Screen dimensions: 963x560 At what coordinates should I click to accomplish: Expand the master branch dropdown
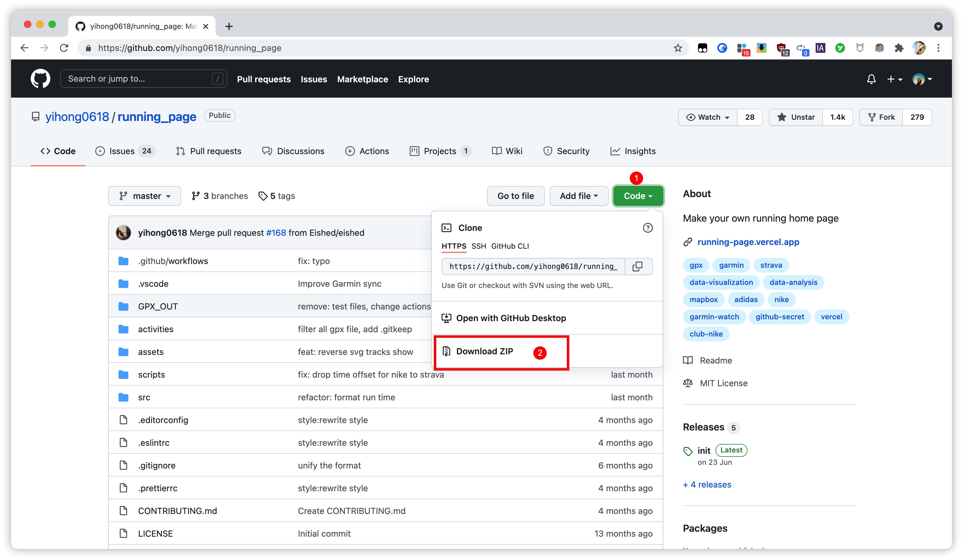144,196
